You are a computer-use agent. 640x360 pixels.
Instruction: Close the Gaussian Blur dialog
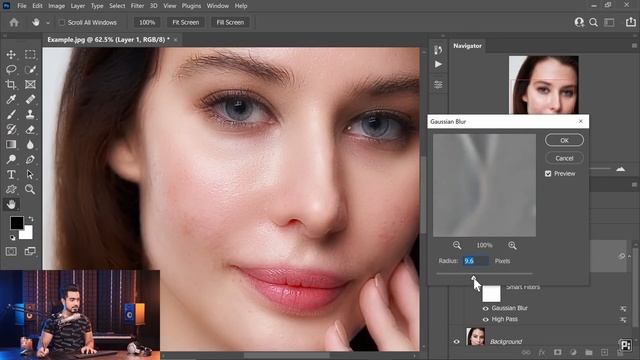[x=581, y=121]
